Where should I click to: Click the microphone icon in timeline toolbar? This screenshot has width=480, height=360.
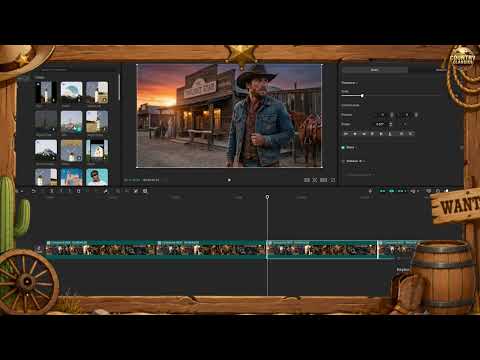370,191
